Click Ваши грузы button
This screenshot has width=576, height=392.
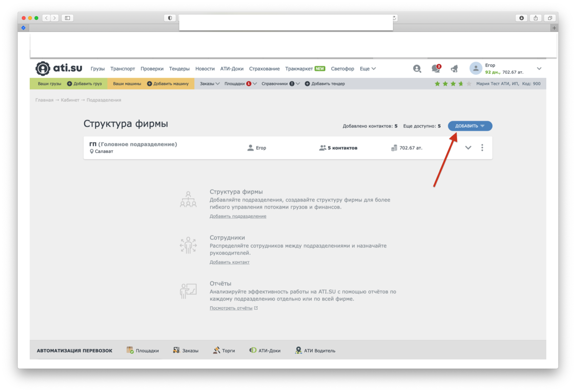point(49,84)
